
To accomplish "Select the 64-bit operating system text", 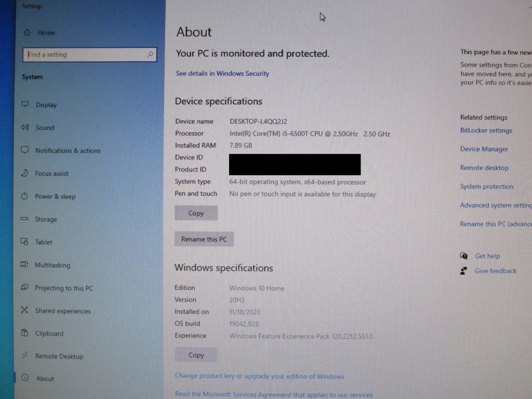I will pos(298,182).
